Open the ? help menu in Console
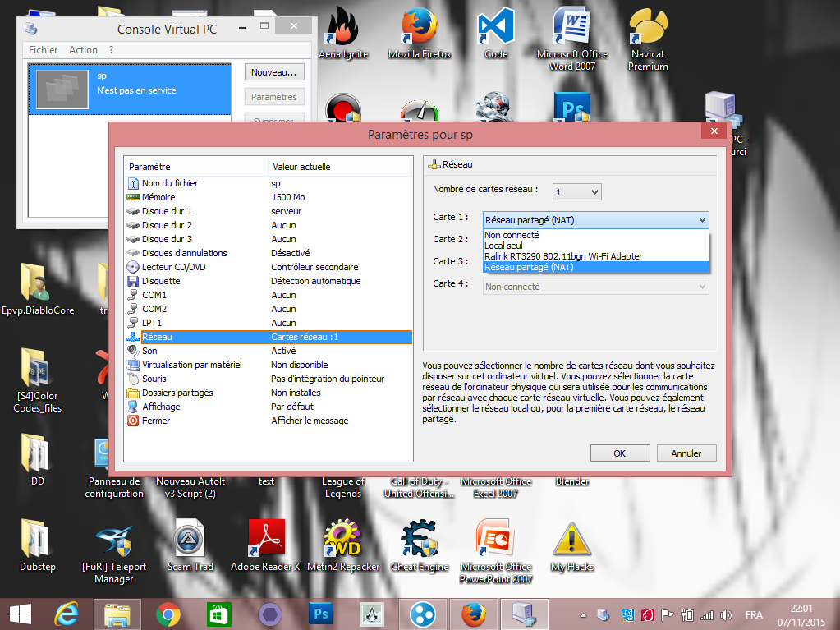Image resolution: width=840 pixels, height=630 pixels. click(111, 50)
